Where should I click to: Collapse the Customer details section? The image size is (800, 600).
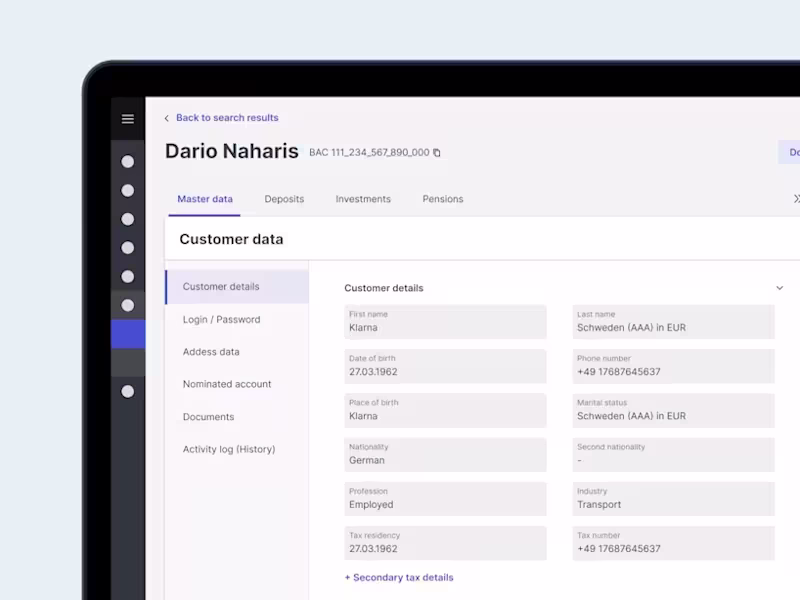[779, 287]
